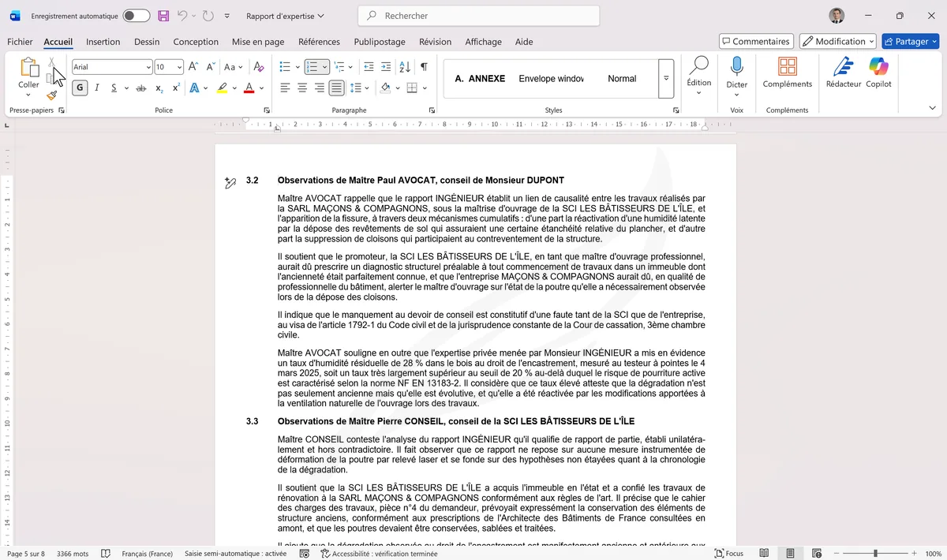Open the Commentaires pane
The height and width of the screenshot is (560, 947).
(754, 41)
